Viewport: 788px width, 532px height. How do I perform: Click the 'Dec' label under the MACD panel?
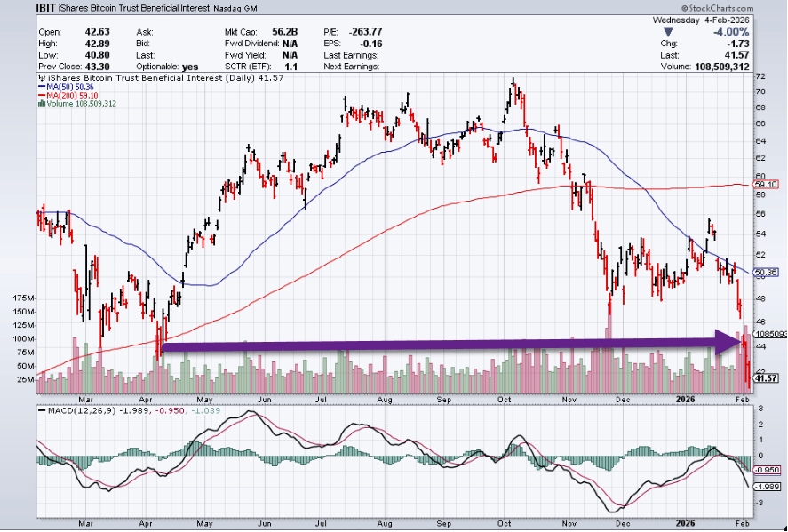[x=623, y=523]
